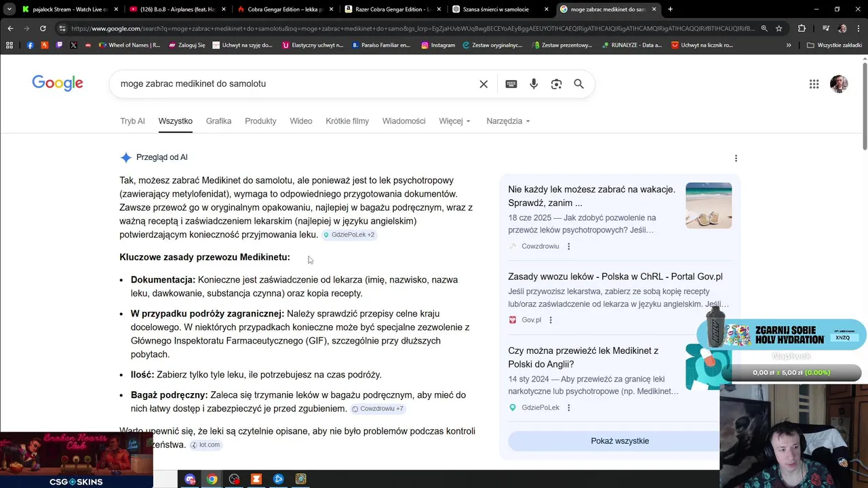868x488 pixels.
Task: Click the Pokaż wszystkie button
Action: pyautogui.click(x=620, y=441)
